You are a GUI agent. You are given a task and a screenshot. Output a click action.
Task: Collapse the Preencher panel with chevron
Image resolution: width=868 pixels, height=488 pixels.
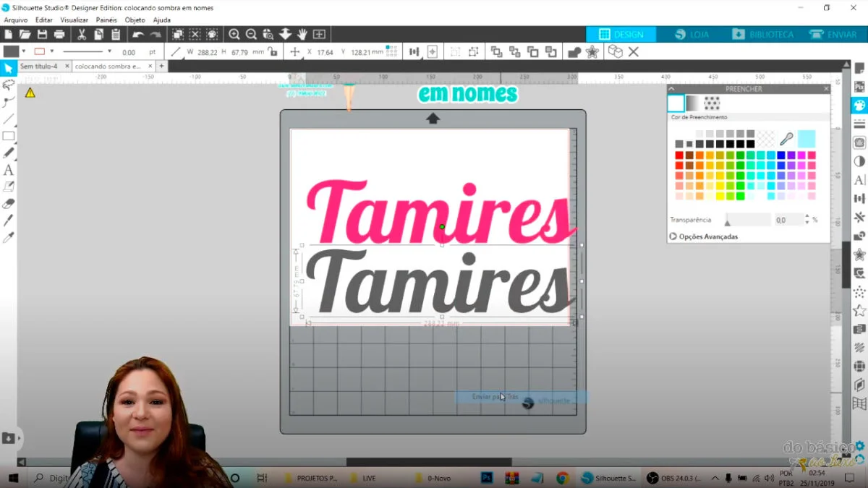click(x=673, y=89)
